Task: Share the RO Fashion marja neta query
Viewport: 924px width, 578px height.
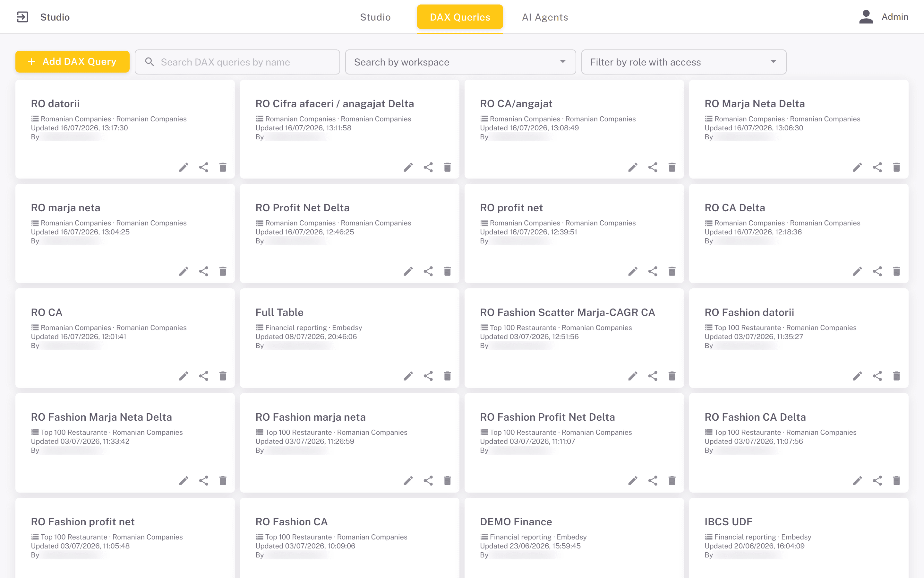Action: [428, 480]
